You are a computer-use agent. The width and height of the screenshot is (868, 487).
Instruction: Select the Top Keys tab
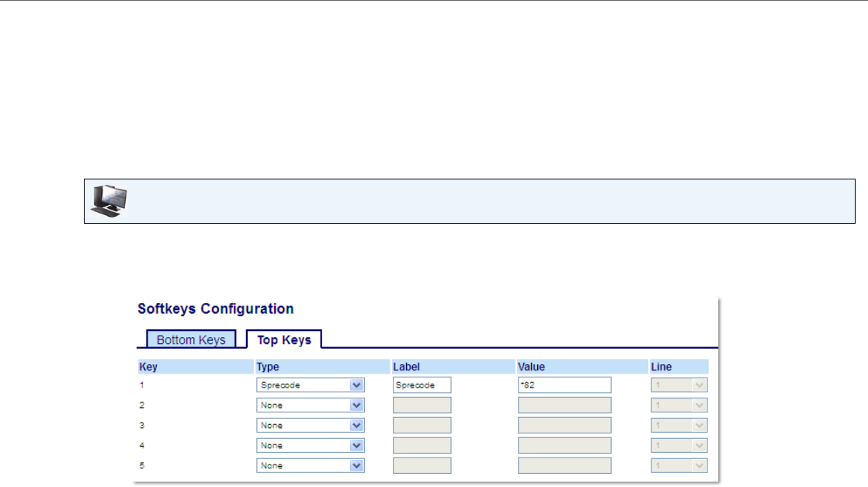coord(283,339)
